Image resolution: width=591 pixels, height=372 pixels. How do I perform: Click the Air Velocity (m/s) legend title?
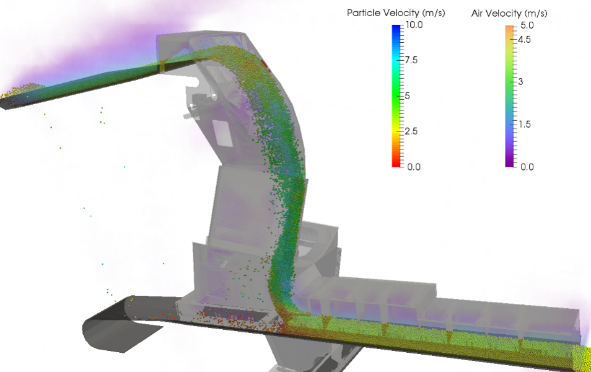(x=509, y=14)
